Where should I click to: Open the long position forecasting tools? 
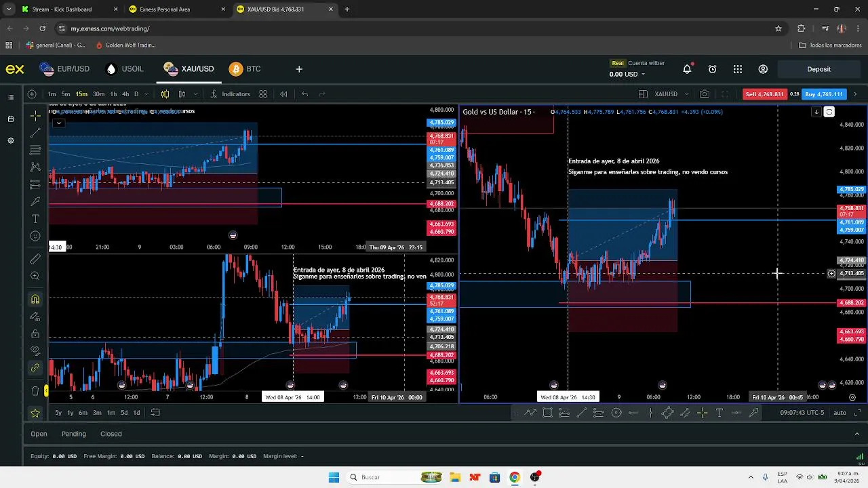click(x=35, y=184)
